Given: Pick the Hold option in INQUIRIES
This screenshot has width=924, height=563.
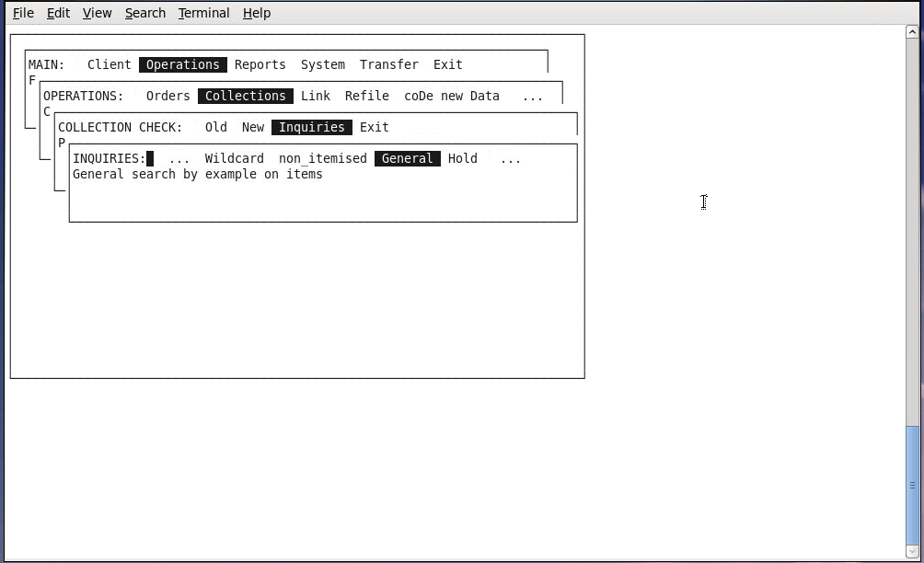Looking at the screenshot, I should [462, 158].
